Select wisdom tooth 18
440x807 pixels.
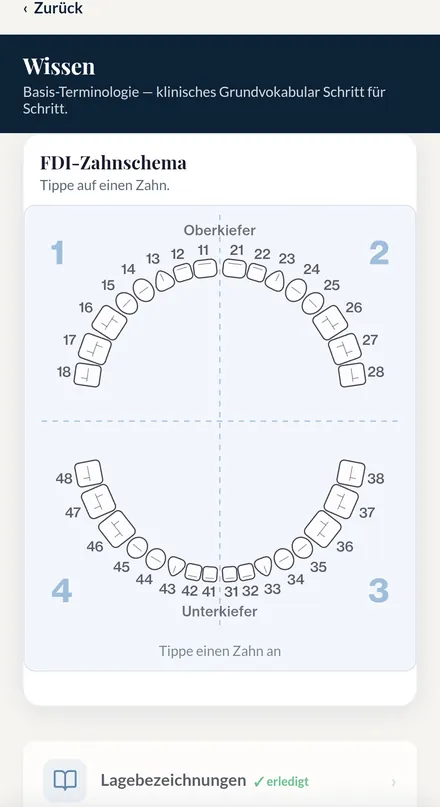tap(87, 375)
